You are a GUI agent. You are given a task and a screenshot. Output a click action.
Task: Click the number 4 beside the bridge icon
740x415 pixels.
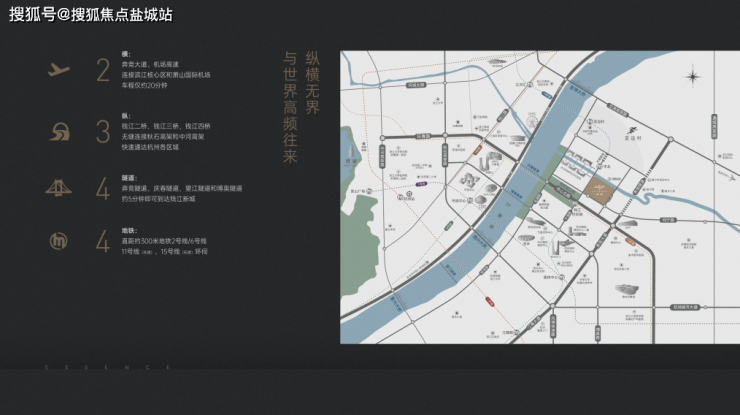pos(102,188)
